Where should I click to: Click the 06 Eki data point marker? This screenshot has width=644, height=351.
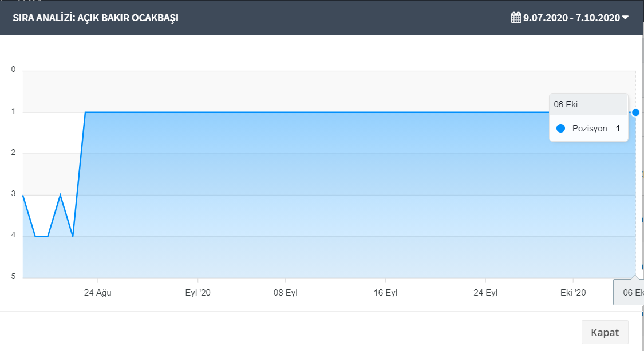tap(635, 113)
